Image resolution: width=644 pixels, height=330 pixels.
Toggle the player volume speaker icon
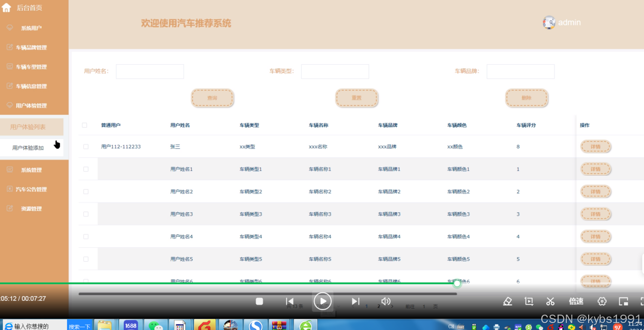click(x=386, y=301)
